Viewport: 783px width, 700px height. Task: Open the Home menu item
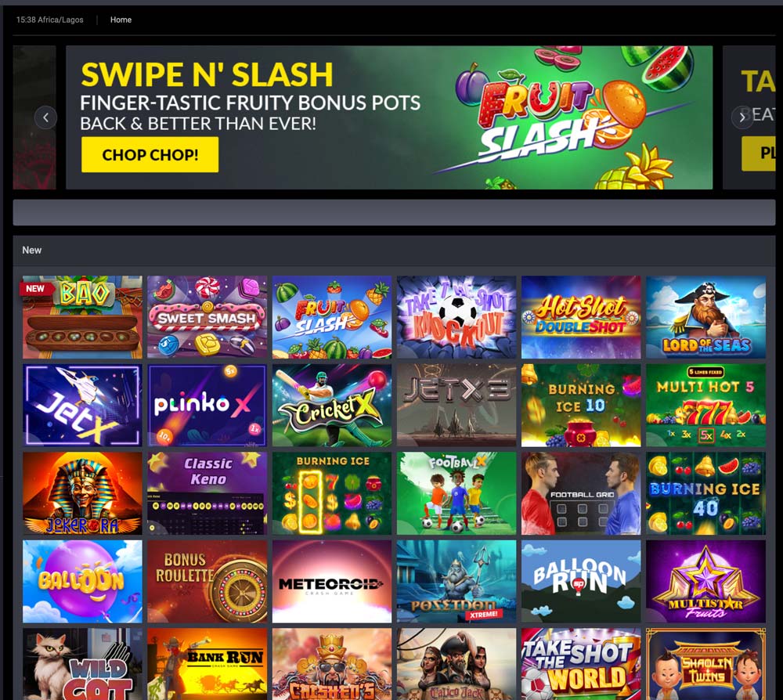(x=121, y=20)
